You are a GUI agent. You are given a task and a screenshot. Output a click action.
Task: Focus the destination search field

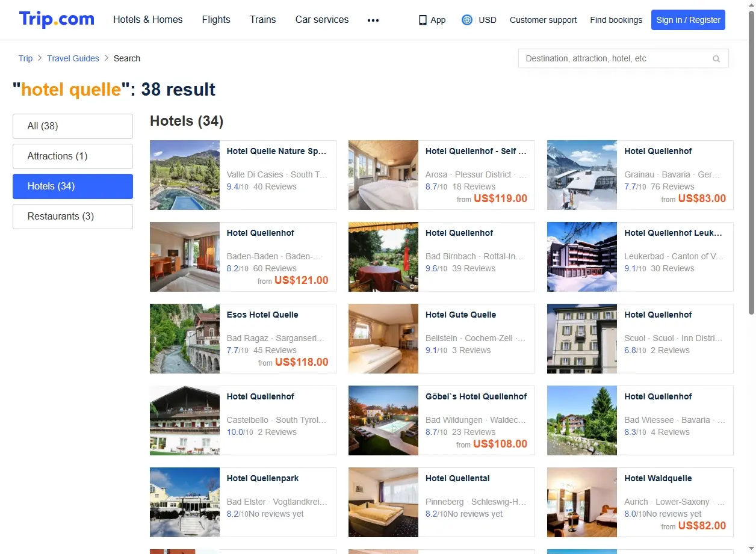click(624, 58)
